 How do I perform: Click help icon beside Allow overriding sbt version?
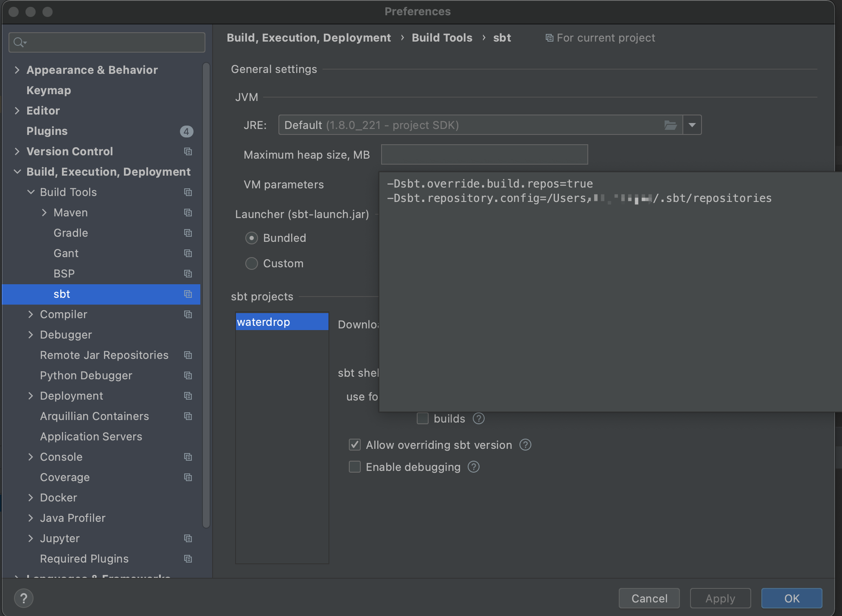point(525,445)
